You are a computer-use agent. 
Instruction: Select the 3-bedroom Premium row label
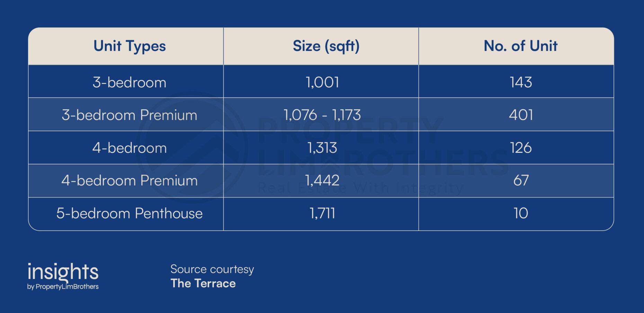129,115
